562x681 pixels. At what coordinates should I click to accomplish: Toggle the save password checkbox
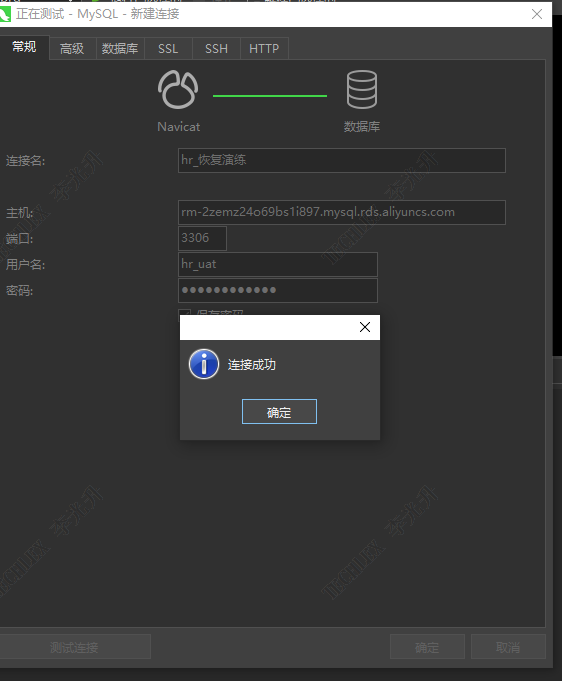tap(185, 312)
